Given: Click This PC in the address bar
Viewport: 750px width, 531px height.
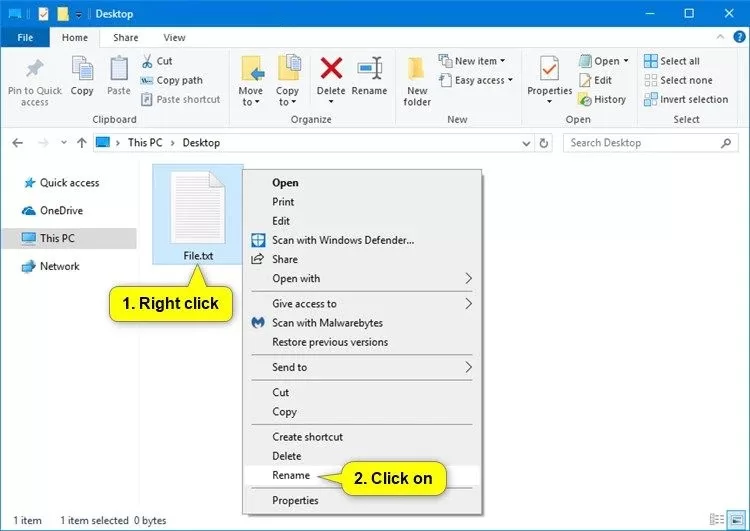Looking at the screenshot, I should click(x=145, y=143).
